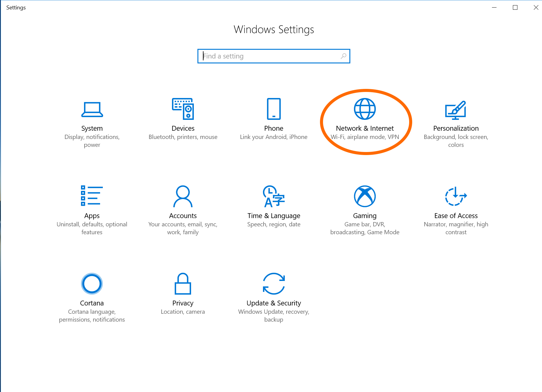Click "Narrator, magnifier, high contrast" text

click(x=456, y=228)
